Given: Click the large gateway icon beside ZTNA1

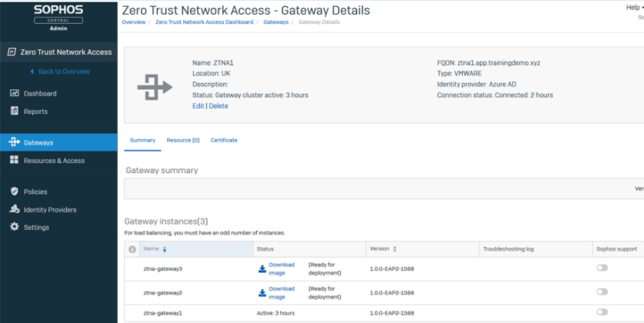Looking at the screenshot, I should [x=155, y=88].
